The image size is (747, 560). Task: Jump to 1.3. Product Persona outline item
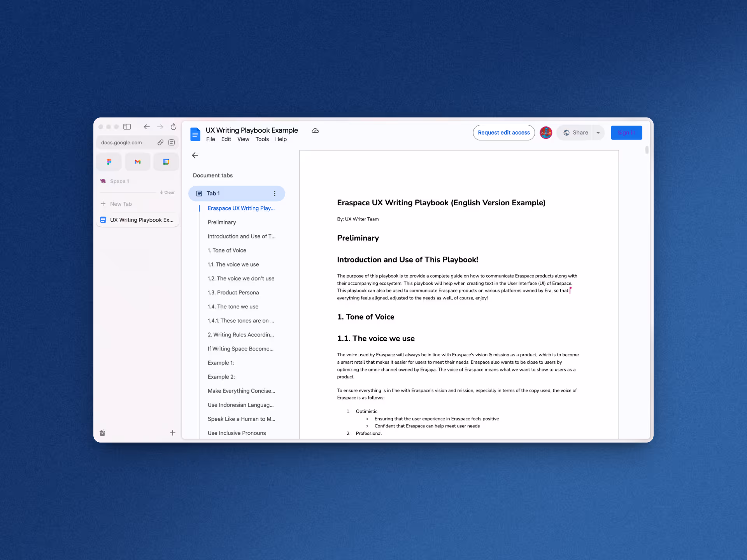pos(233,292)
